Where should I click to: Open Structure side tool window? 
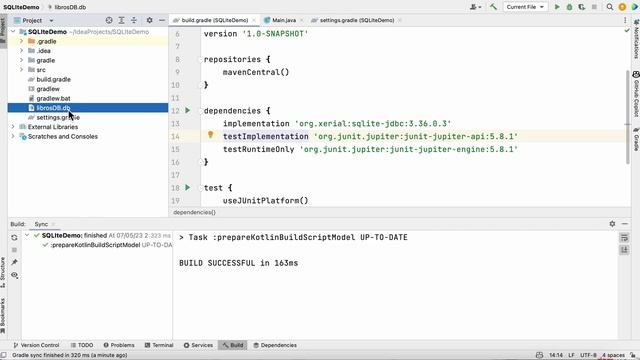(x=3, y=272)
